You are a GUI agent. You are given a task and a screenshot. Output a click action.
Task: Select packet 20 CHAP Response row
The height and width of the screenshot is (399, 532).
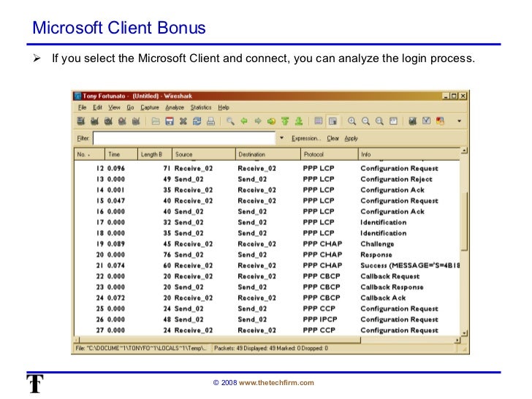pyautogui.click(x=267, y=255)
